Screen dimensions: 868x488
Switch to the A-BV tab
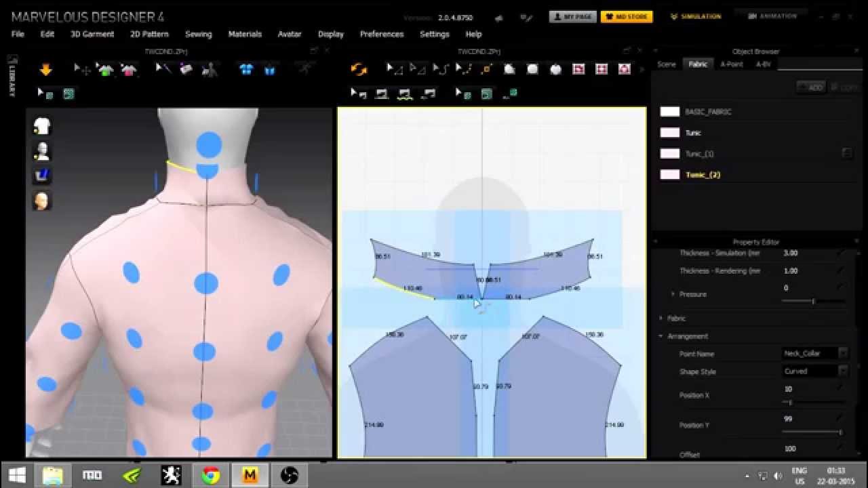pos(763,64)
